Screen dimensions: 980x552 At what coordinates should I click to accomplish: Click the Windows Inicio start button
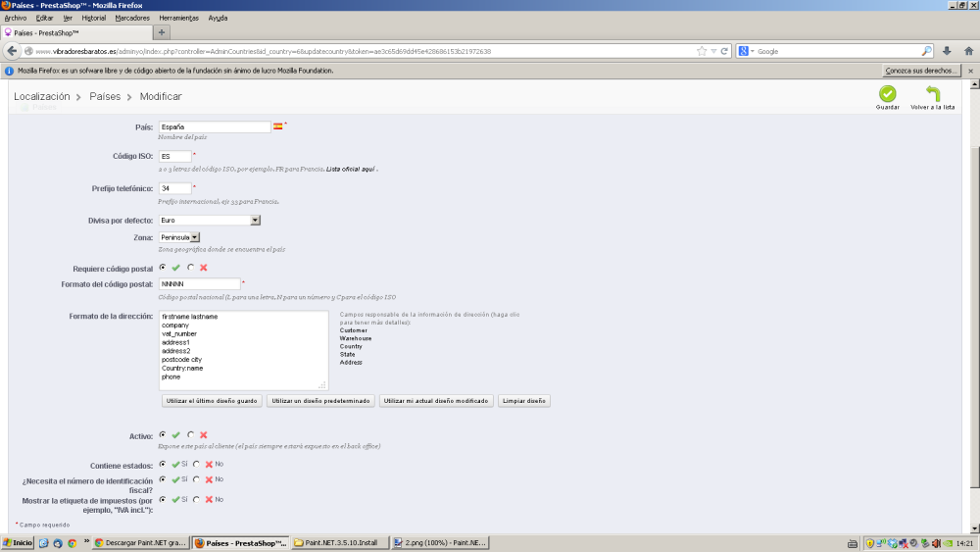click(18, 542)
